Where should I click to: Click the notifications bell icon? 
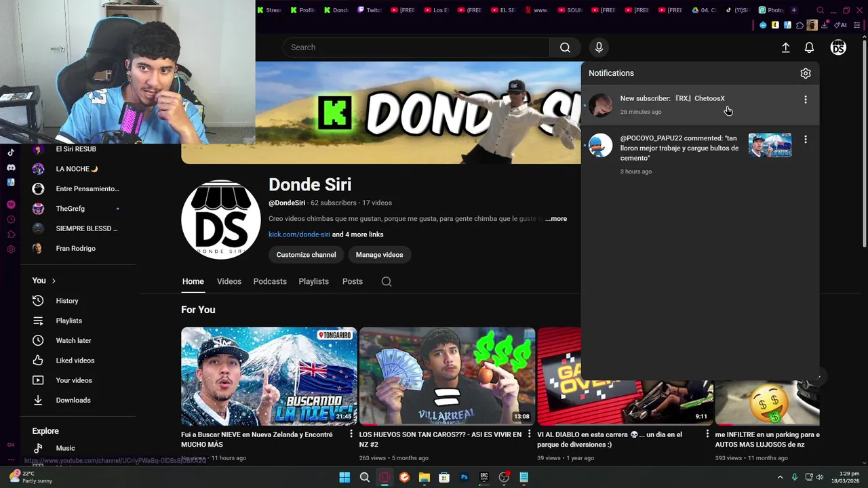click(x=809, y=47)
